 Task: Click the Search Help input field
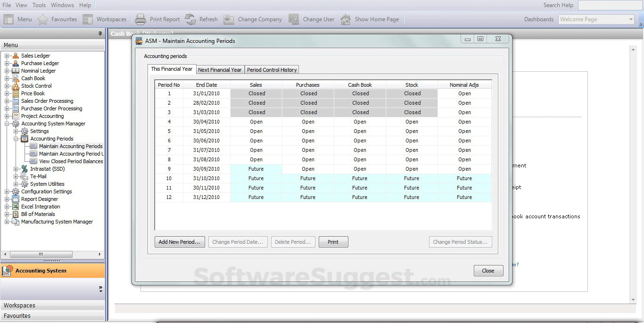(610, 5)
